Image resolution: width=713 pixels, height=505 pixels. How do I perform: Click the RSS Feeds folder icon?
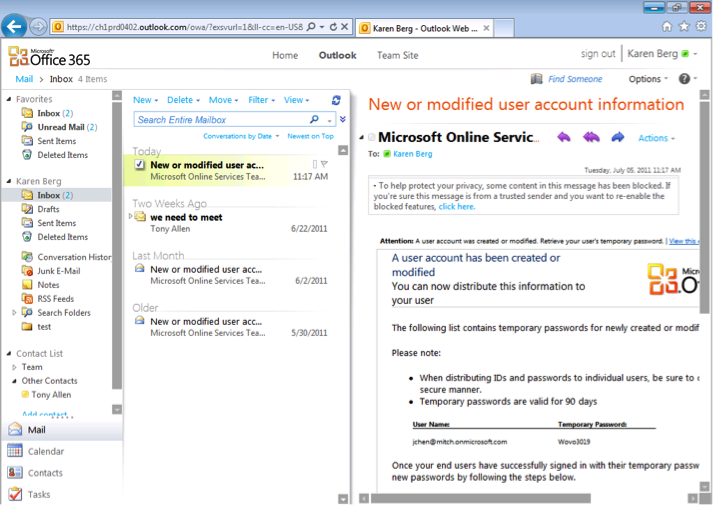pyautogui.click(x=27, y=298)
